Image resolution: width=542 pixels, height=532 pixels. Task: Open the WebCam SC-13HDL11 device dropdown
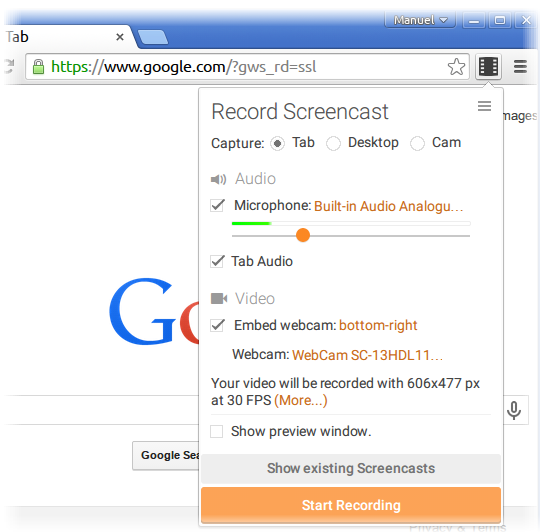click(367, 355)
